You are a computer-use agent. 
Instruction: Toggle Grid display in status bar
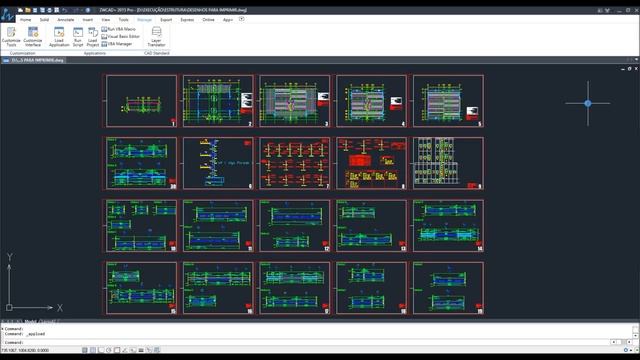tap(93, 350)
